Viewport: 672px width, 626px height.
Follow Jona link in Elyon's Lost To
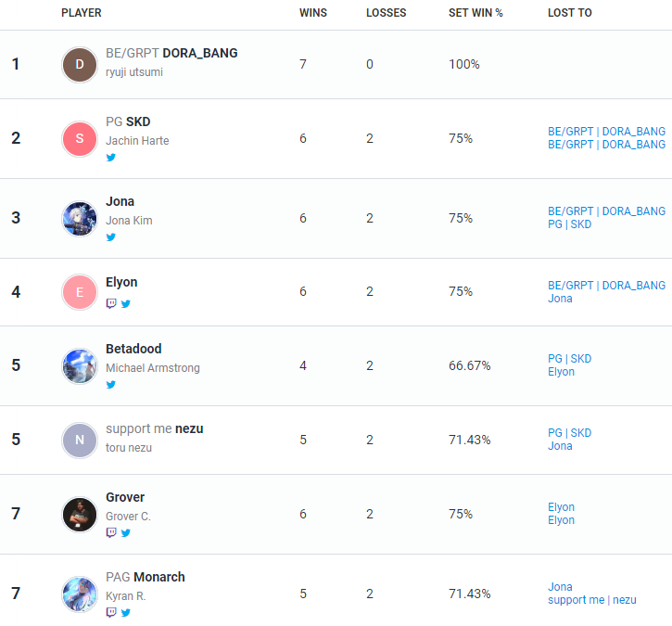click(x=560, y=299)
